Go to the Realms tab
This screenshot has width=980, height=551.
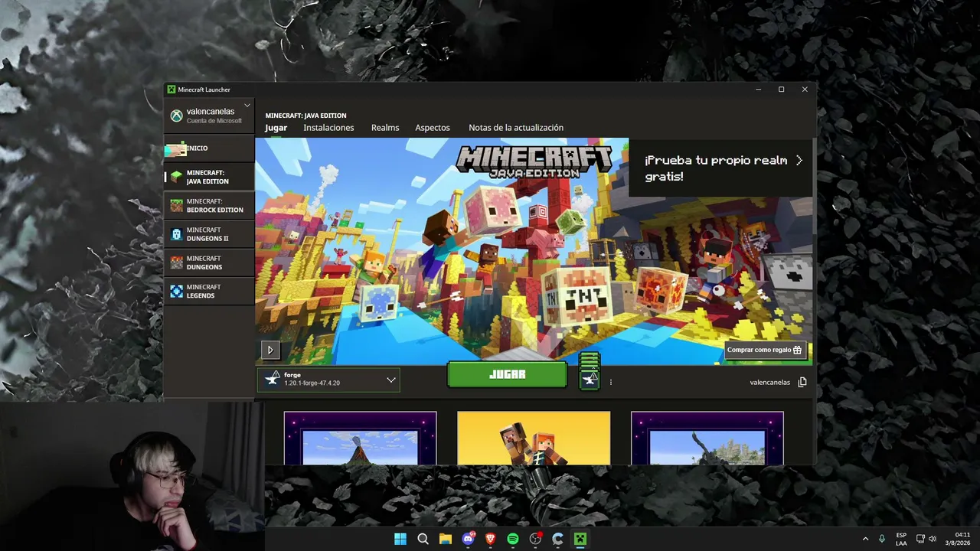coord(385,128)
